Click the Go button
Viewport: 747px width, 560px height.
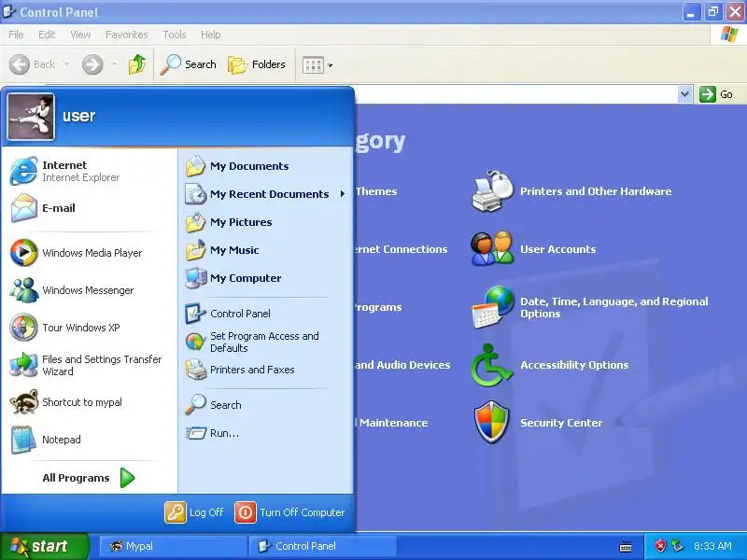point(716,94)
